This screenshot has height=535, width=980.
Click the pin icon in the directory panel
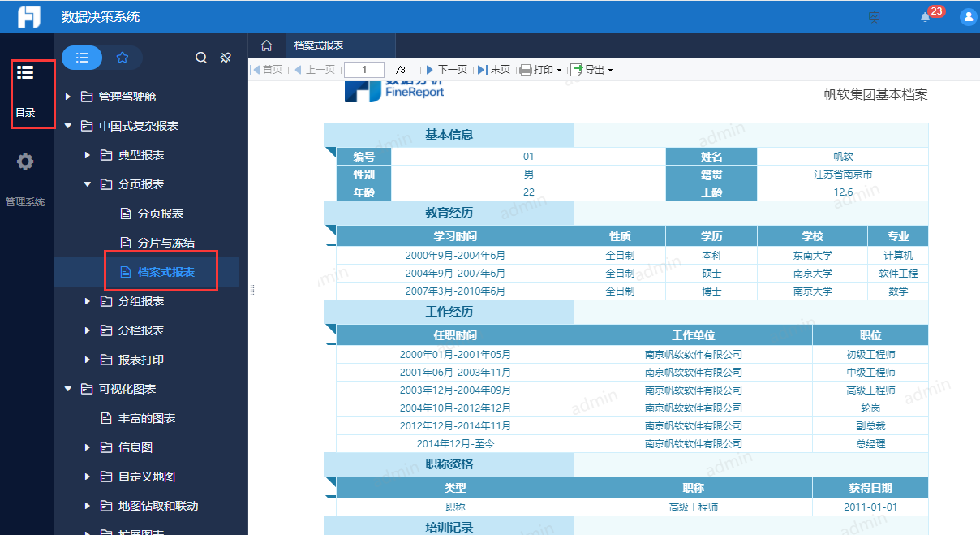226,58
